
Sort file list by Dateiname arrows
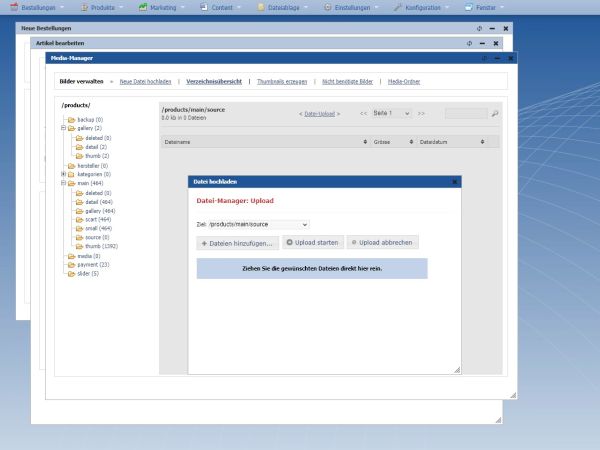point(365,143)
